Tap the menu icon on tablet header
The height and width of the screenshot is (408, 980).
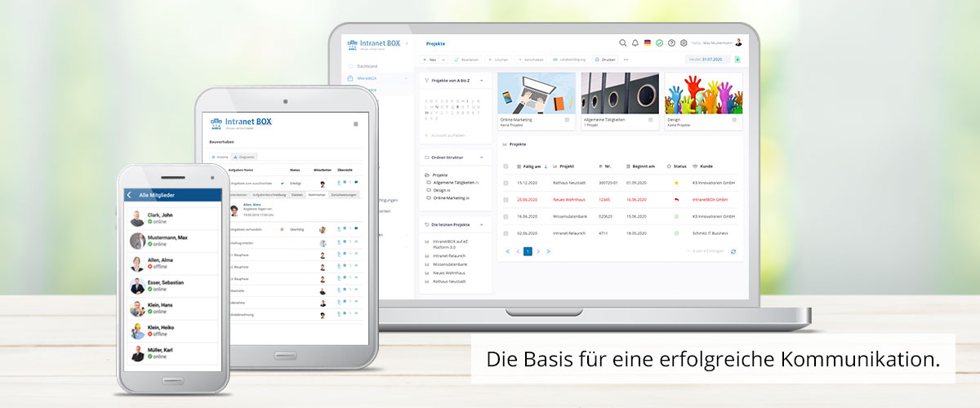355,124
